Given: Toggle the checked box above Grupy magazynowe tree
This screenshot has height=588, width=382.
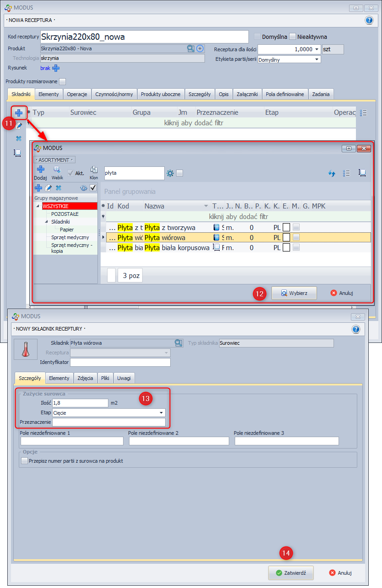Looking at the screenshot, I should [93, 188].
